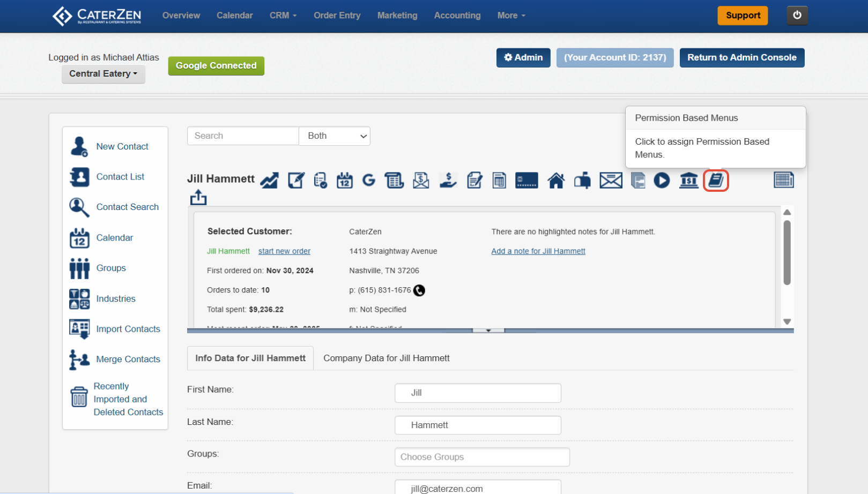Open the Both search filter dropdown

click(x=335, y=136)
